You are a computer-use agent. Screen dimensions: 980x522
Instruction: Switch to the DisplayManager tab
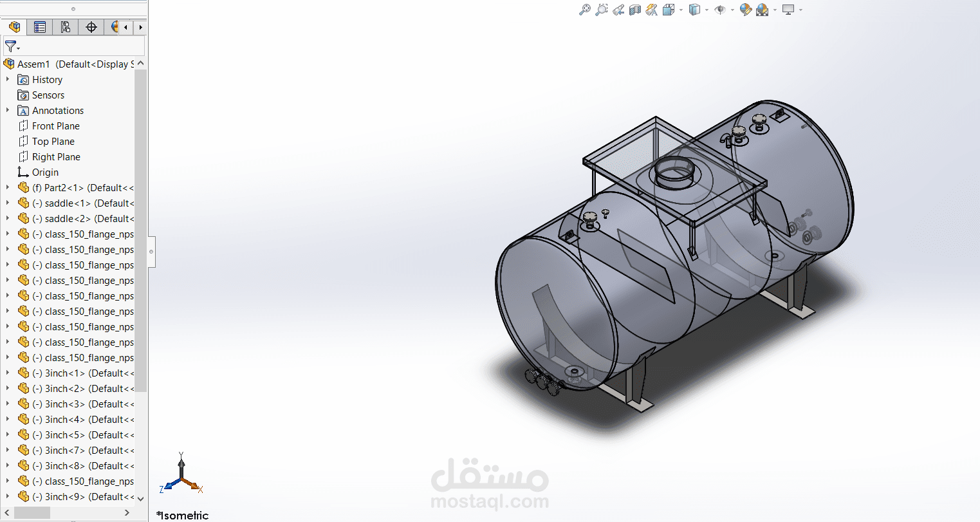click(x=113, y=27)
